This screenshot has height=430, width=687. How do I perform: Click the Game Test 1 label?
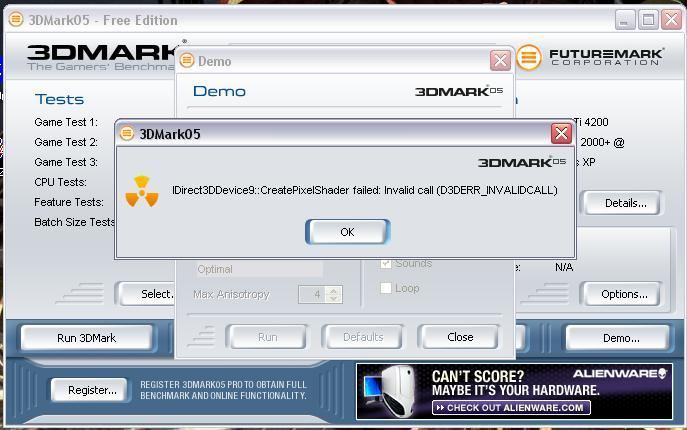pyautogui.click(x=66, y=122)
